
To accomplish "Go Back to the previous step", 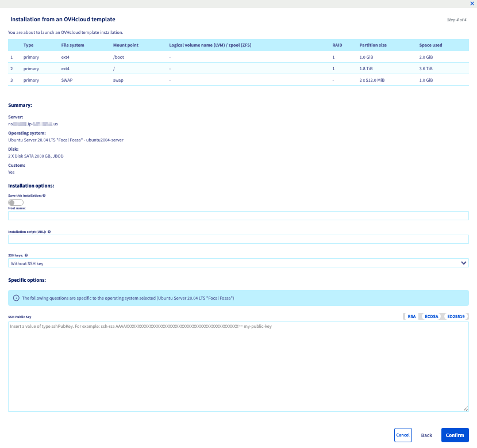I will click(x=426, y=435).
